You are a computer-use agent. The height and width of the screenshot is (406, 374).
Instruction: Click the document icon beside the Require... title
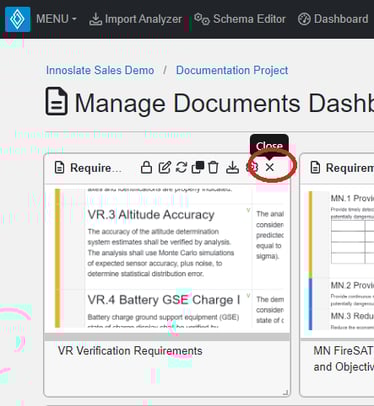(59, 168)
